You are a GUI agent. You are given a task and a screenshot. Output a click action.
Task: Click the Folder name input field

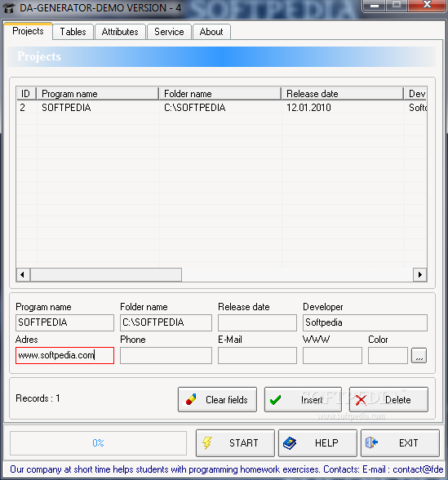pyautogui.click(x=166, y=322)
